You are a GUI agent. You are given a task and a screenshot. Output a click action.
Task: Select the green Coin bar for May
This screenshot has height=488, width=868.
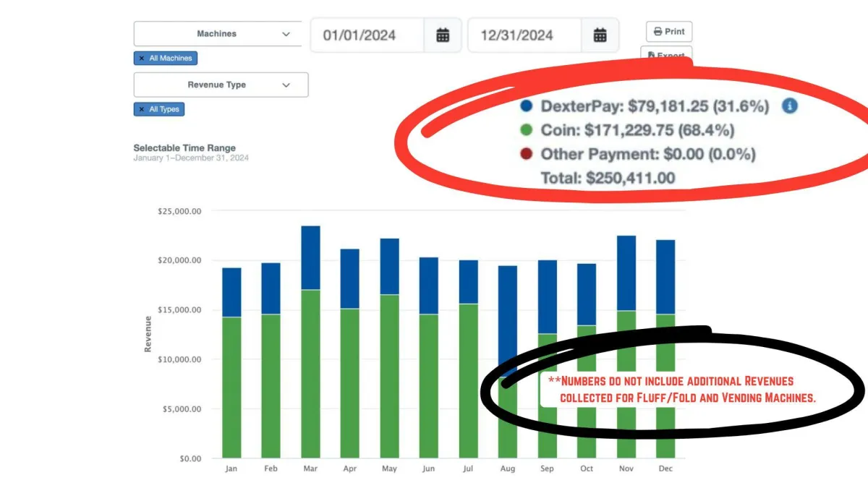(x=389, y=376)
